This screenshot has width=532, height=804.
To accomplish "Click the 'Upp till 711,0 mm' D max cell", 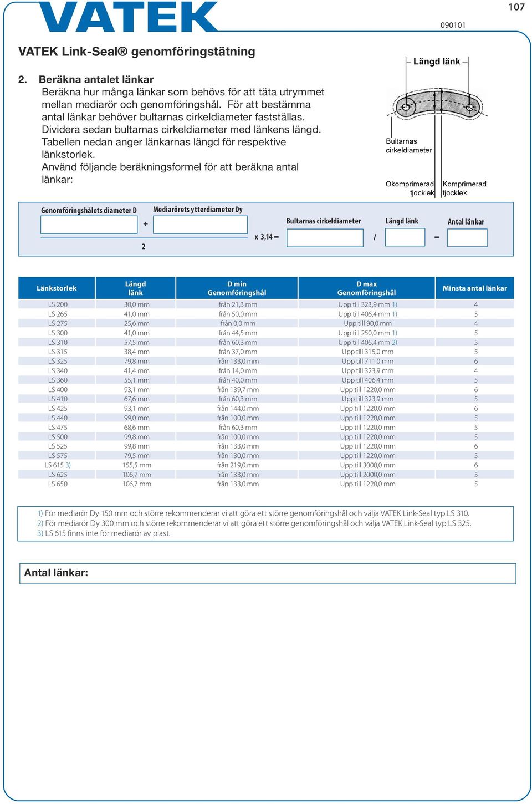I will pos(368,361).
